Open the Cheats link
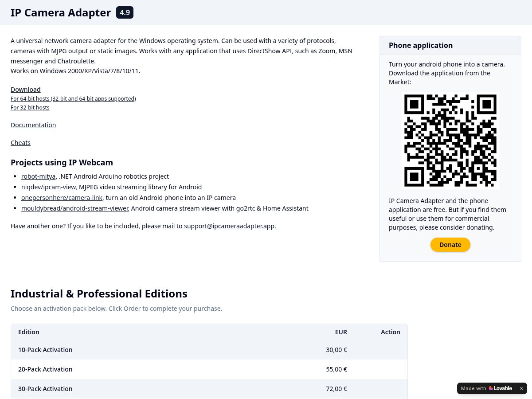The width and height of the screenshot is (532, 399). pyautogui.click(x=20, y=143)
